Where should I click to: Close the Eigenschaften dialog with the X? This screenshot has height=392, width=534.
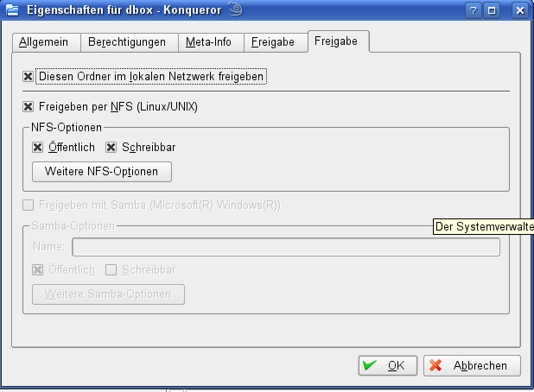pyautogui.click(x=520, y=10)
